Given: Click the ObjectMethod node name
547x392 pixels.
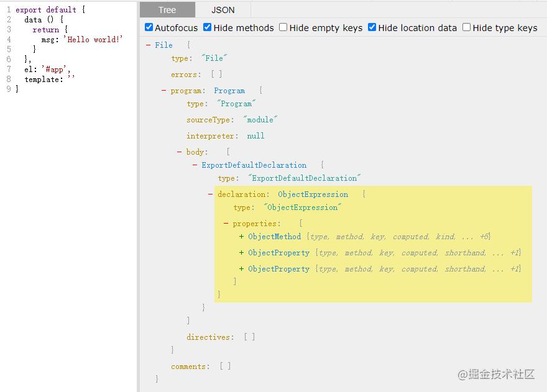Looking at the screenshot, I should pos(275,237).
